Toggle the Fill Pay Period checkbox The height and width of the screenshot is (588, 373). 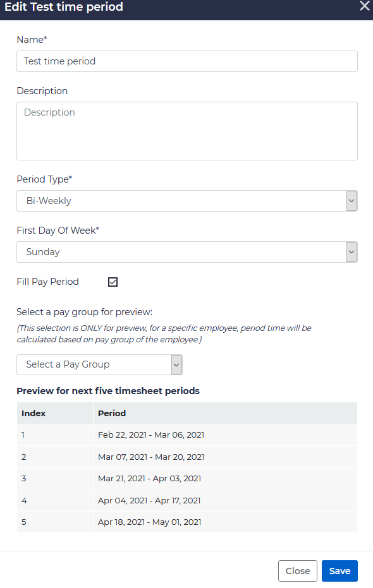(x=113, y=282)
